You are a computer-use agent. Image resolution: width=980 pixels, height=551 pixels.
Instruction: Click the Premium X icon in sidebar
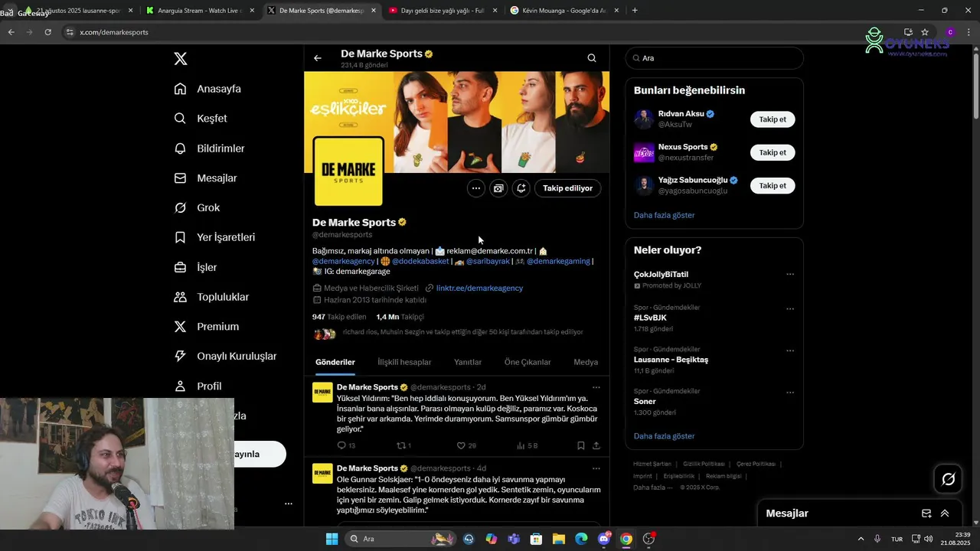(x=181, y=327)
